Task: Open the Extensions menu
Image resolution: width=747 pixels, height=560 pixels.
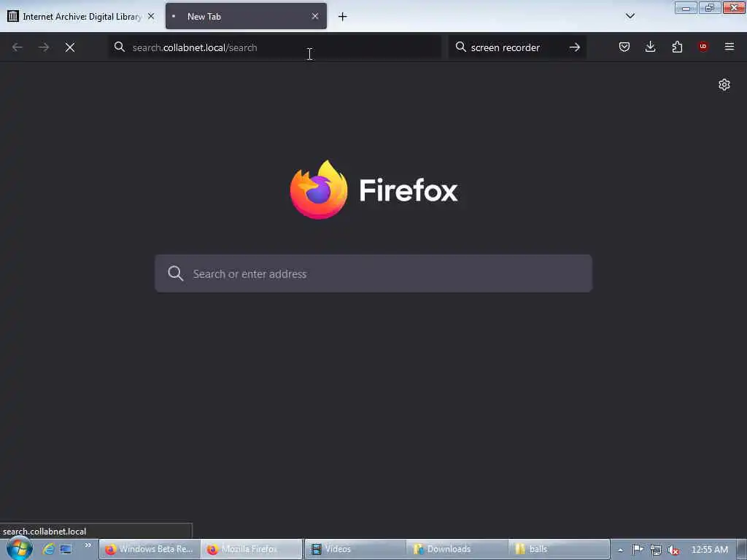Action: pyautogui.click(x=677, y=47)
